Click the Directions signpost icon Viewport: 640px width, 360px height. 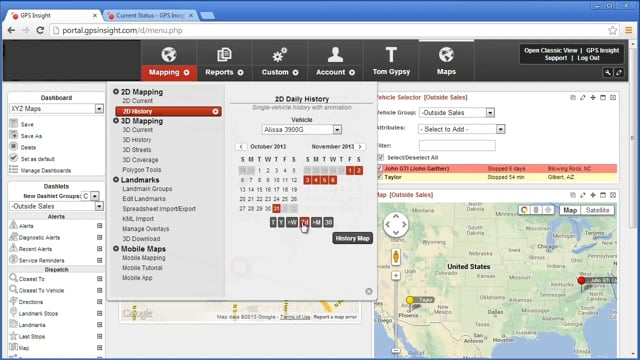[13, 301]
